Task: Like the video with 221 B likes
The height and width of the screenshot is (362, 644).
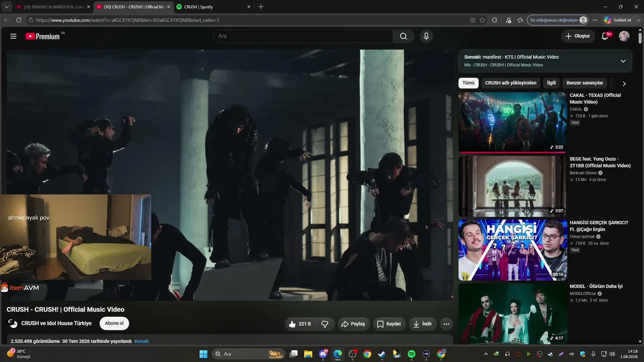Action: pyautogui.click(x=300, y=324)
